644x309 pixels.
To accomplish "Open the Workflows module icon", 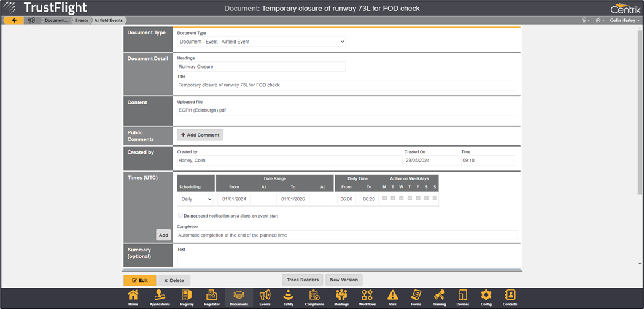I will 367,297.
